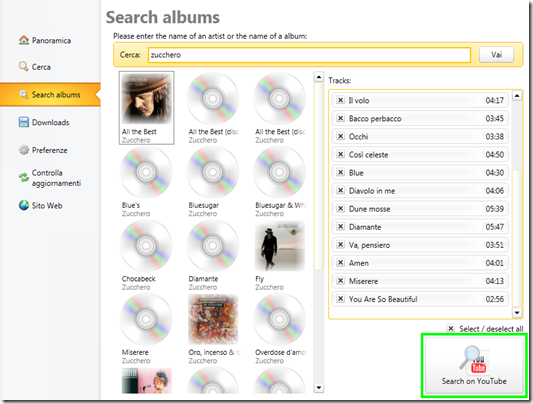Image resolution: width=533 pixels, height=404 pixels.
Task: Open Controlla aggiornamenti
Action: click(x=56, y=178)
